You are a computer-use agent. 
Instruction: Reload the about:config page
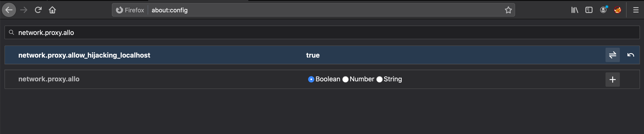pyautogui.click(x=38, y=10)
